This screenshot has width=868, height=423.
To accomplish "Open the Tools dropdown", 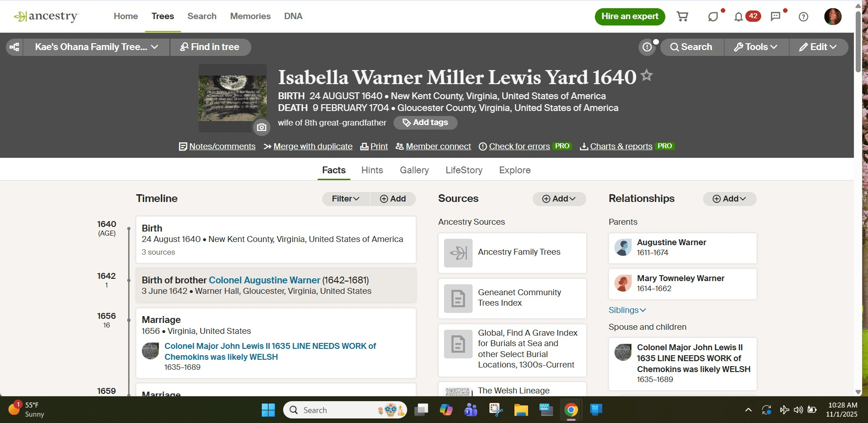I will (x=756, y=47).
